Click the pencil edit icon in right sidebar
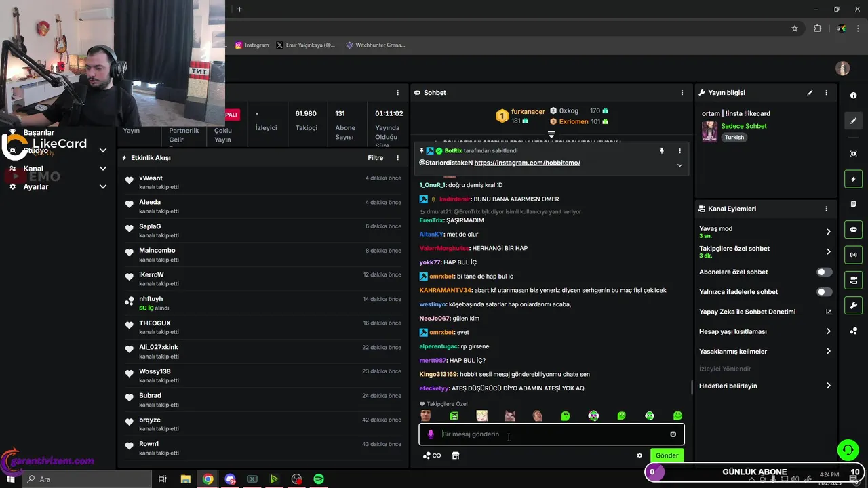Viewport: 868px width, 488px height. [x=853, y=121]
